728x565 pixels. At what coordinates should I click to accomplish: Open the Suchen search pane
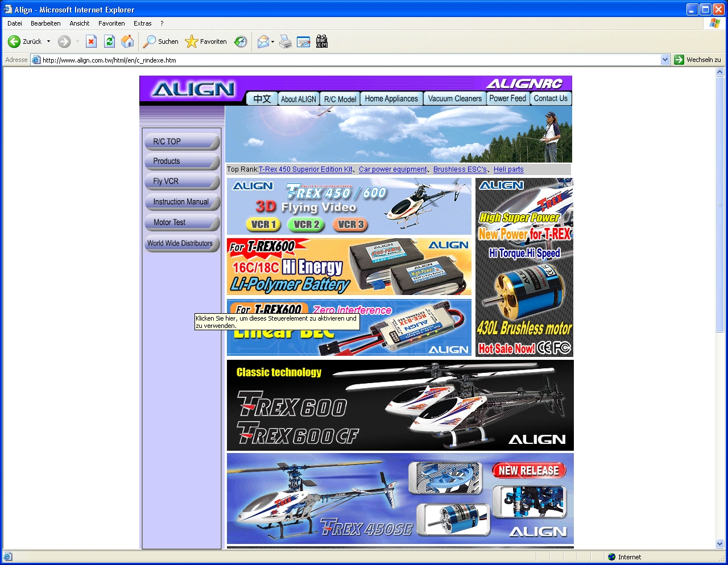[161, 41]
